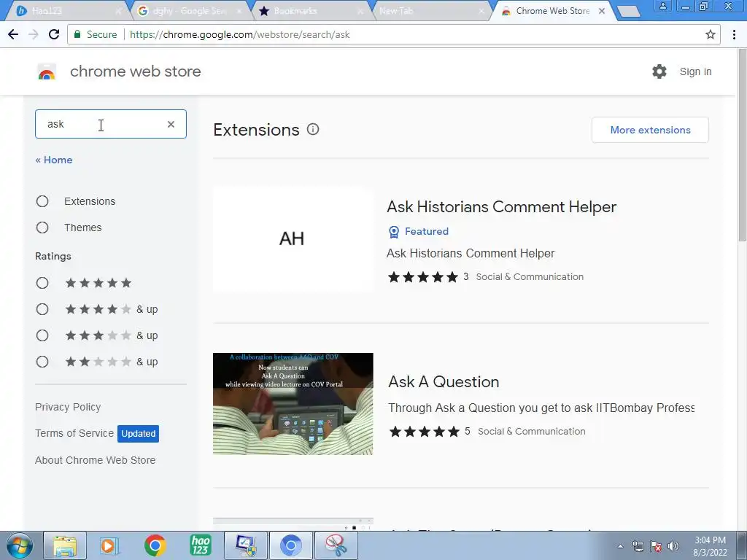Click the network tray icon

pyautogui.click(x=638, y=546)
